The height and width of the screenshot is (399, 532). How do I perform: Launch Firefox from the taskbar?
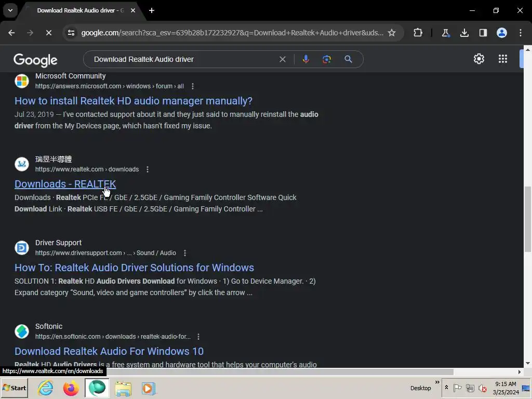click(x=71, y=388)
